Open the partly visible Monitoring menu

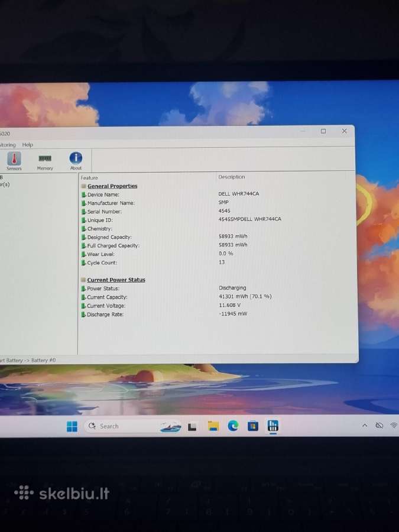[x=8, y=145]
